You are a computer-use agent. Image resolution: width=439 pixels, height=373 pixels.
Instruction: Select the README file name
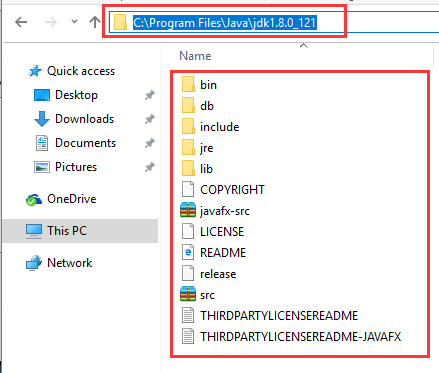pyautogui.click(x=223, y=253)
